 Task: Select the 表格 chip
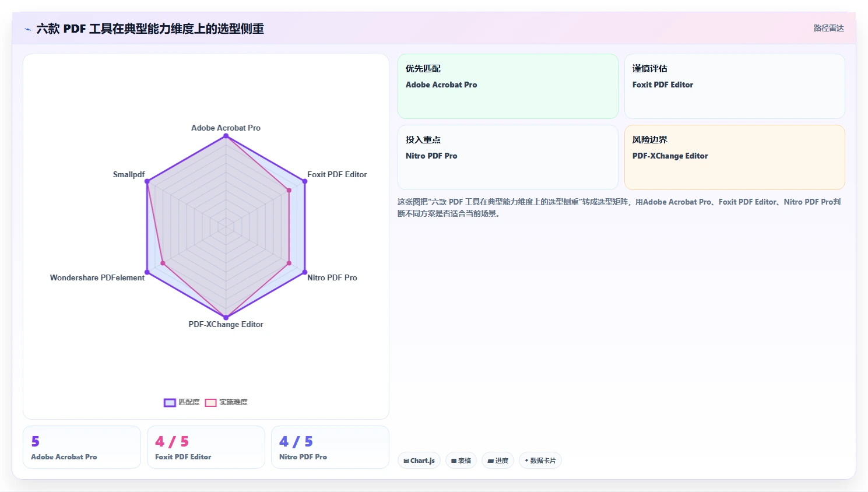(461, 461)
